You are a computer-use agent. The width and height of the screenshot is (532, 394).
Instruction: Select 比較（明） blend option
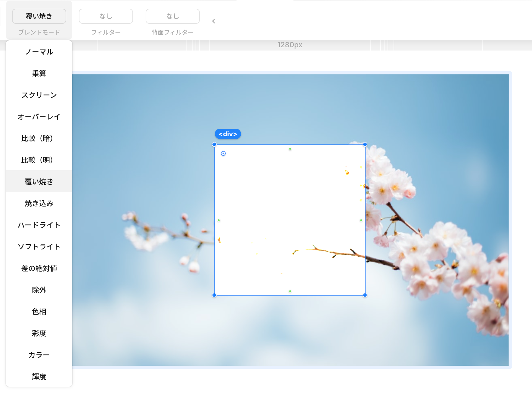[39, 160]
